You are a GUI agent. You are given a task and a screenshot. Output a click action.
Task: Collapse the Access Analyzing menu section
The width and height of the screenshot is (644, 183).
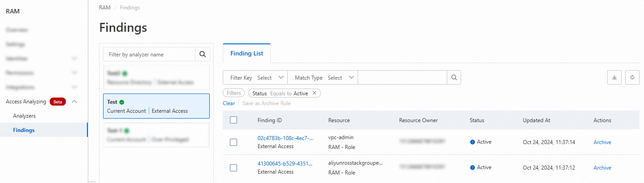[x=74, y=102]
